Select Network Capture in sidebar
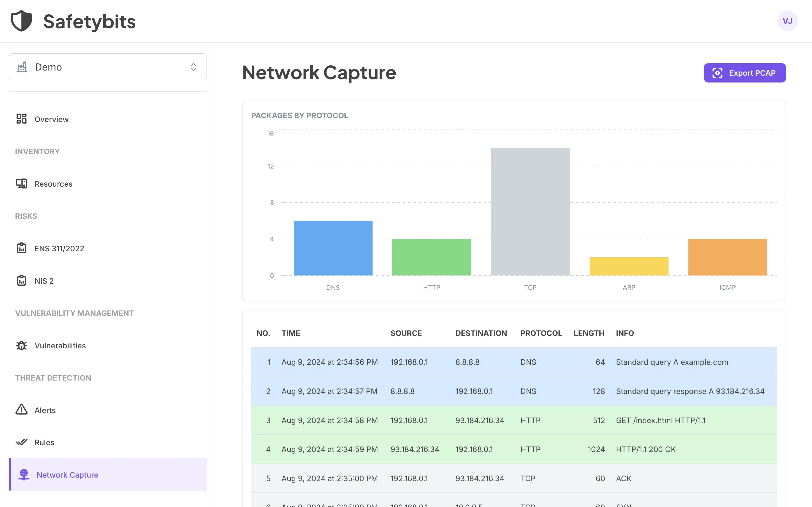The height and width of the screenshot is (507, 812). 108,475
